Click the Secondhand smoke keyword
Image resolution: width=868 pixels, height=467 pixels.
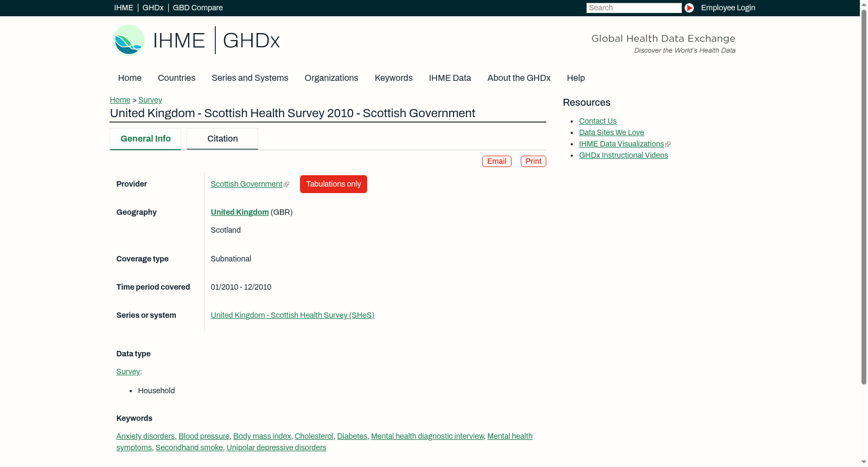tap(189, 447)
